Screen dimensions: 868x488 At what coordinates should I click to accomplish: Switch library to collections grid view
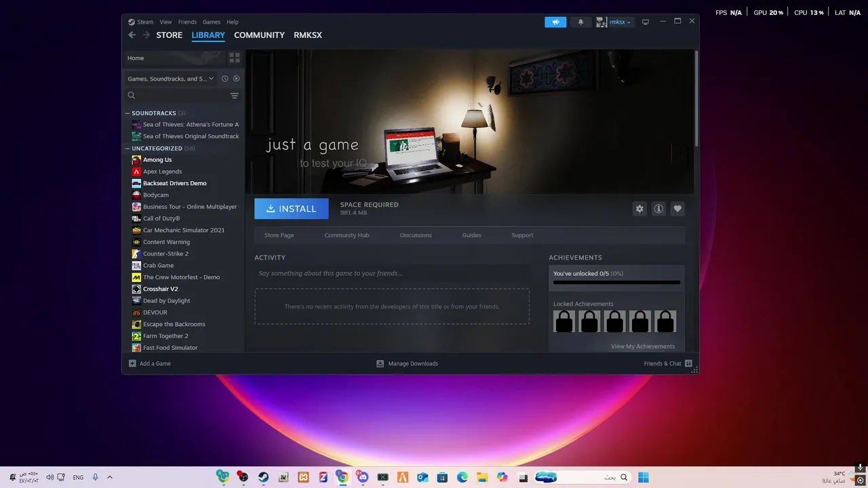point(235,58)
